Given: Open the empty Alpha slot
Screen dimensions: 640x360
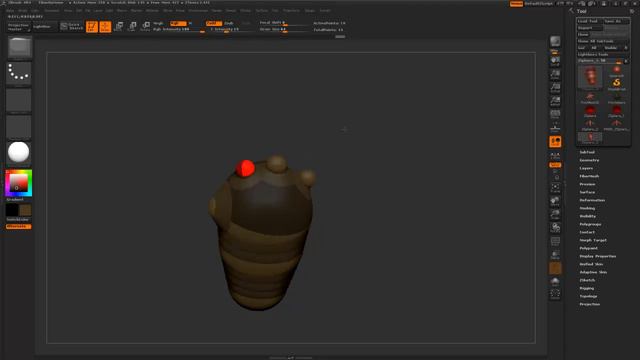Looking at the screenshot, I should [x=19, y=100].
